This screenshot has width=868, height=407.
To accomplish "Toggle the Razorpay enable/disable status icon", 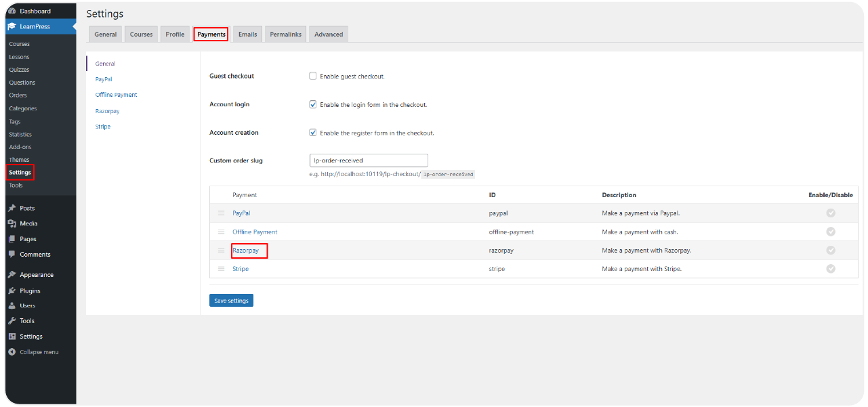I will [x=831, y=251].
